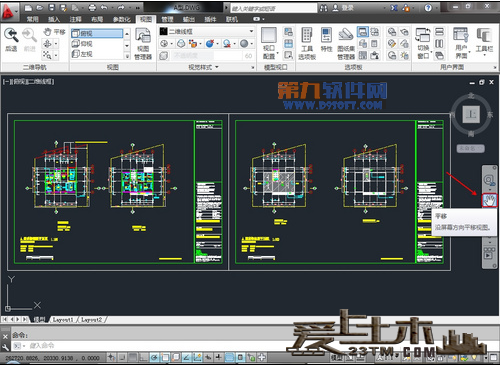The width and height of the screenshot is (501, 365).
Task: Toggle the object snap status bar button
Action: 165,358
